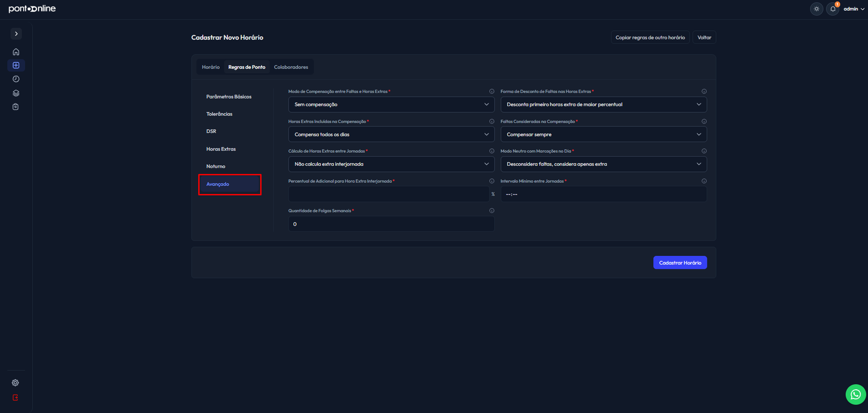868x413 pixels.
Task: Show info for Intervalo Mínimo entre Jornadas
Action: point(704,181)
